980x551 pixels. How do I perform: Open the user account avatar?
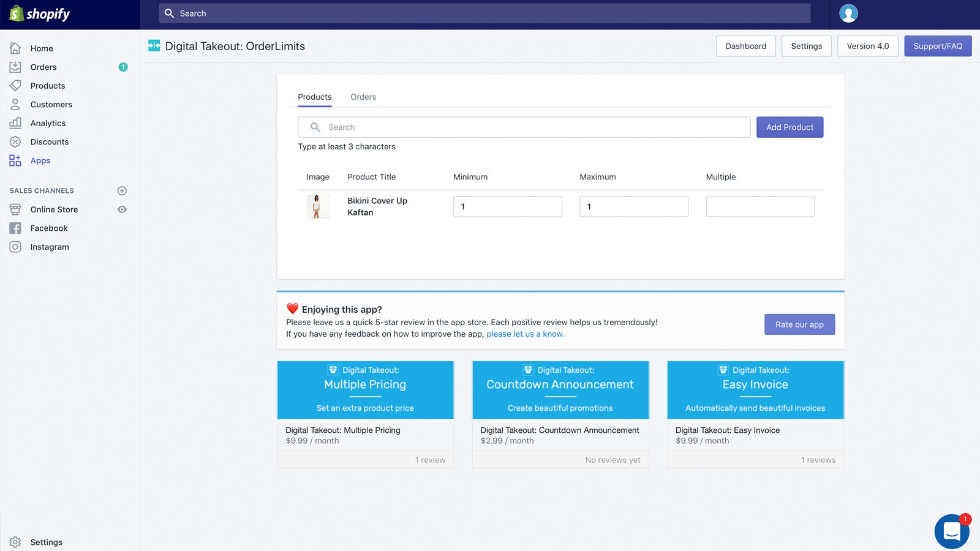coord(848,13)
